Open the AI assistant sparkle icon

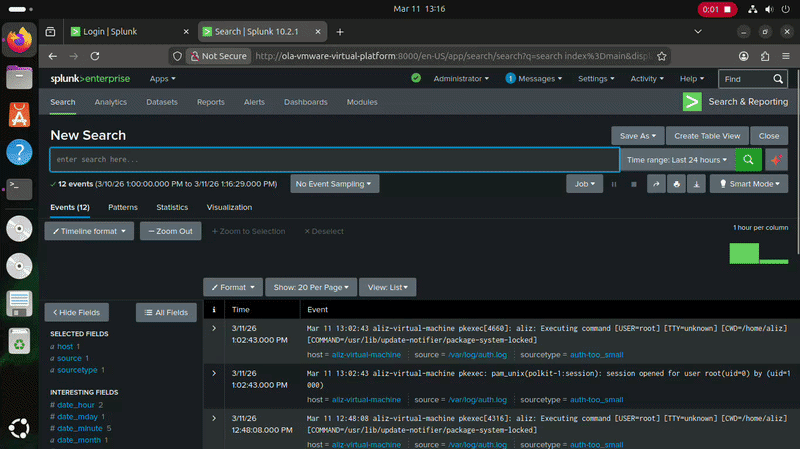point(776,160)
